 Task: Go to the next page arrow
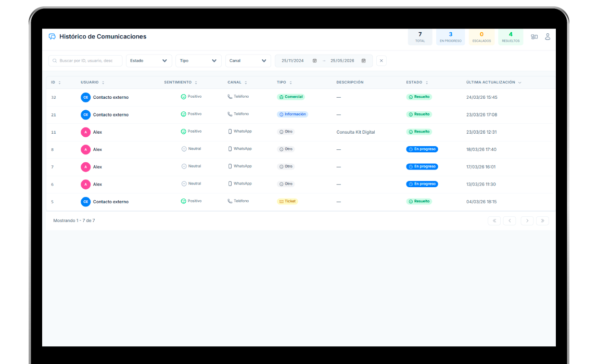[x=527, y=221]
